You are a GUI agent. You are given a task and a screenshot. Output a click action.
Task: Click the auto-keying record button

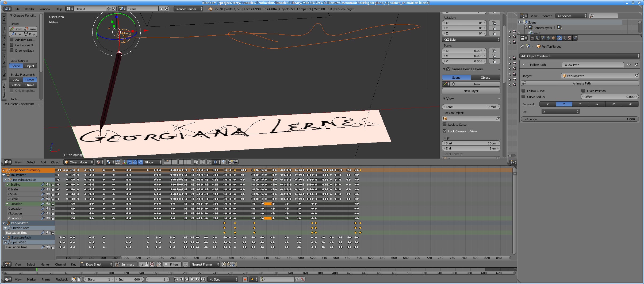point(245,279)
